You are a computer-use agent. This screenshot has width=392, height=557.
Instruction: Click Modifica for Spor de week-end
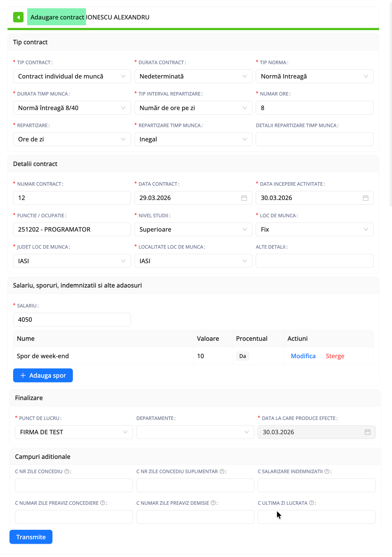303,356
